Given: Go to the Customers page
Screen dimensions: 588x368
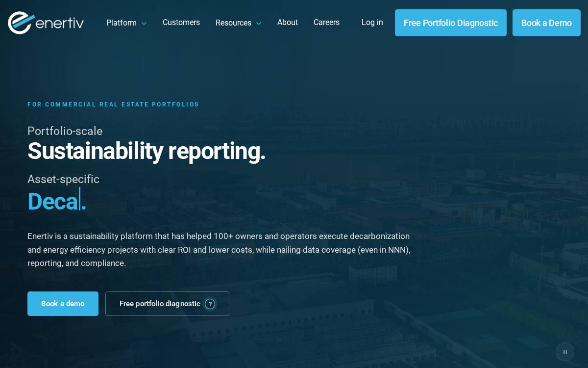Looking at the screenshot, I should (x=181, y=23).
